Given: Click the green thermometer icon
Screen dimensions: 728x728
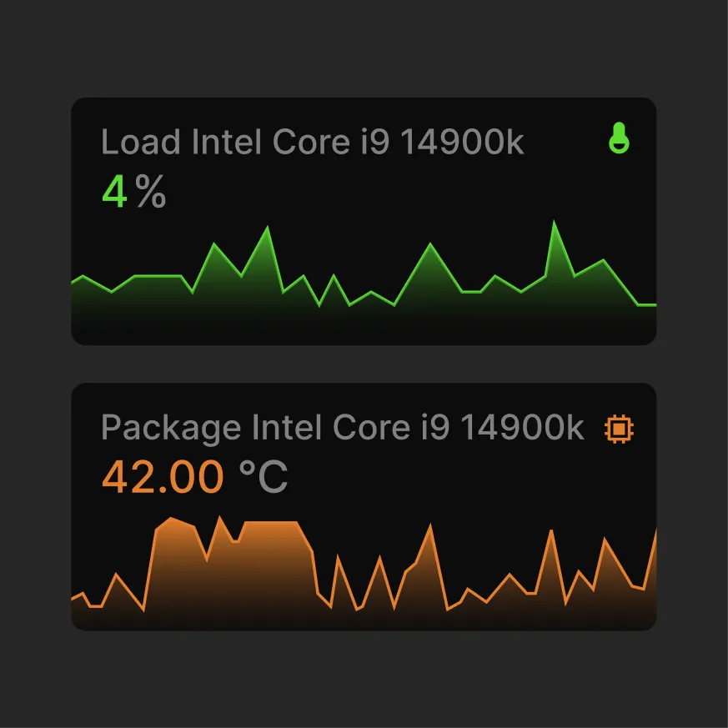Looking at the screenshot, I should [x=618, y=138].
